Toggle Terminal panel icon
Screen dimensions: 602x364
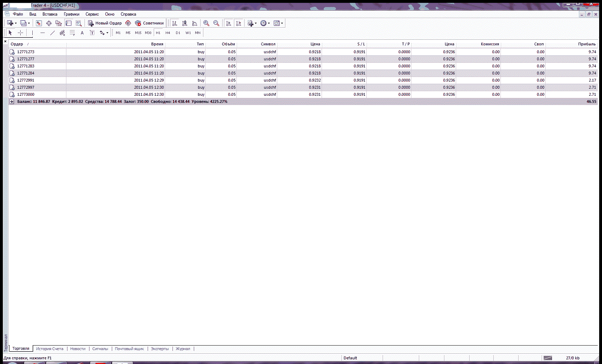tap(69, 23)
